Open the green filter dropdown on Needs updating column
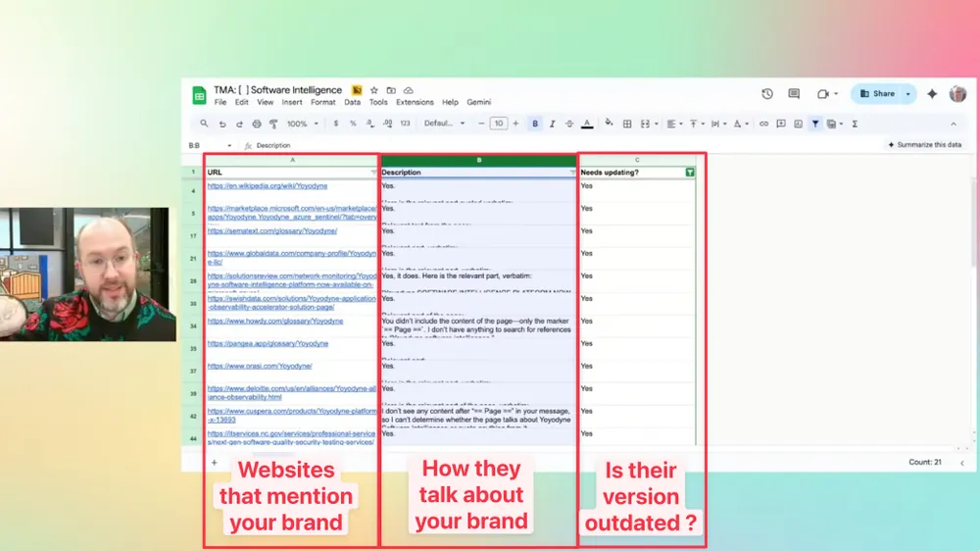Viewport: 980px width, 551px height. coord(690,172)
